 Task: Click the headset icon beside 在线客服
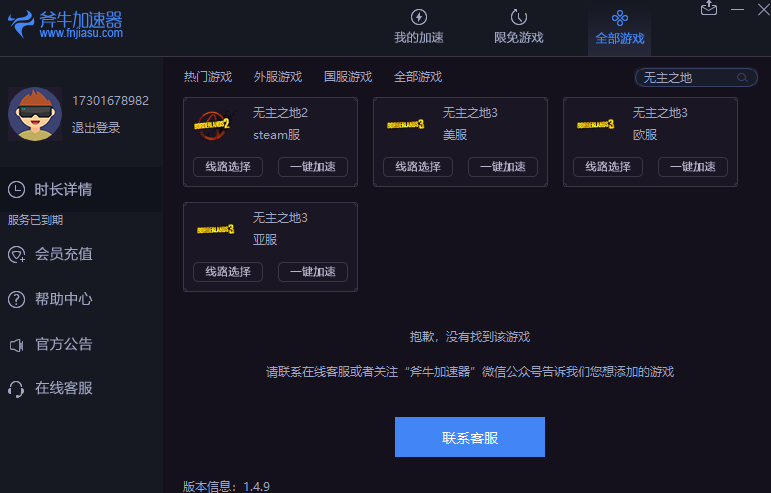coord(16,389)
